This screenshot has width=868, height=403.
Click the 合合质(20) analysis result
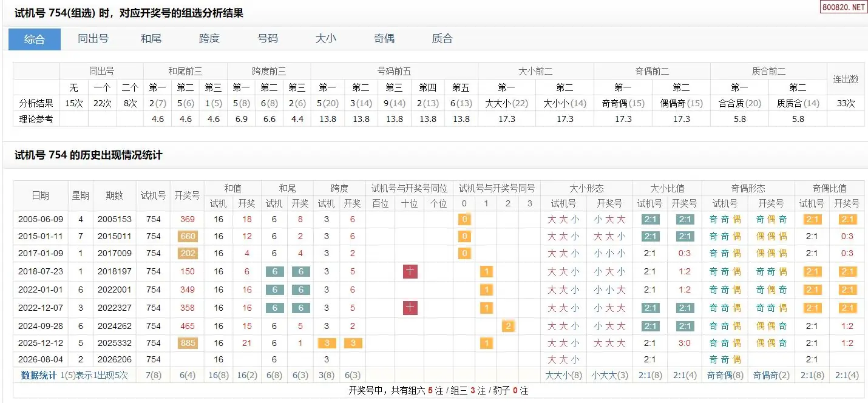click(x=739, y=104)
